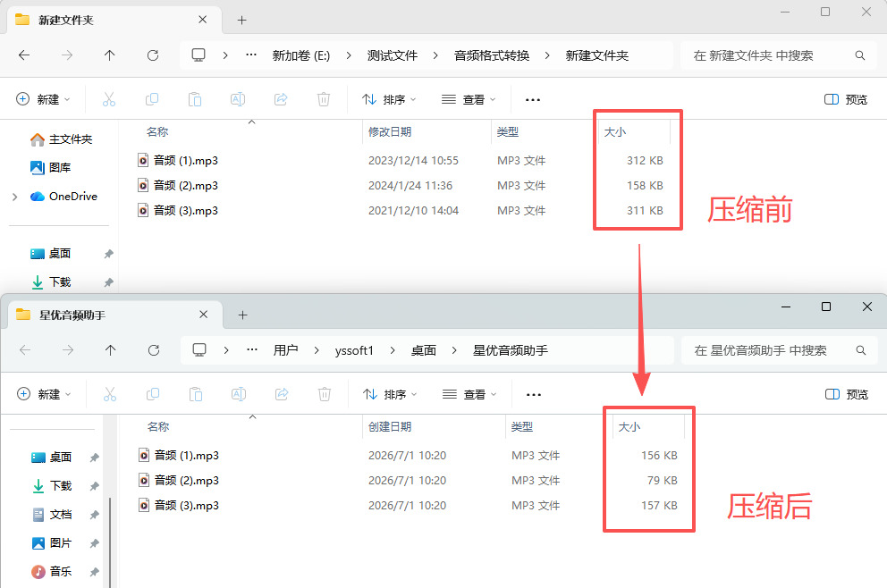Open 主文件夹 in sidebar
The width and height of the screenshot is (887, 588).
(61, 139)
